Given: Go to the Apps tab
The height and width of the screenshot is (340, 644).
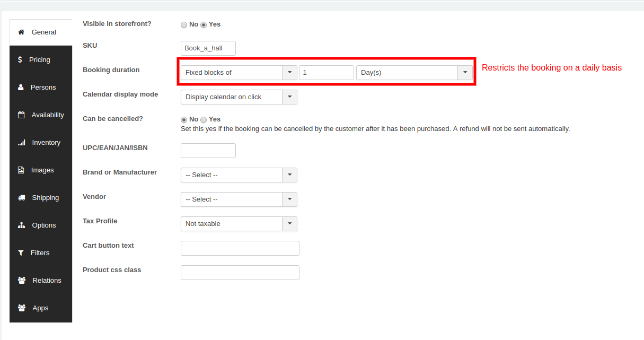Looking at the screenshot, I should pyautogui.click(x=41, y=308).
